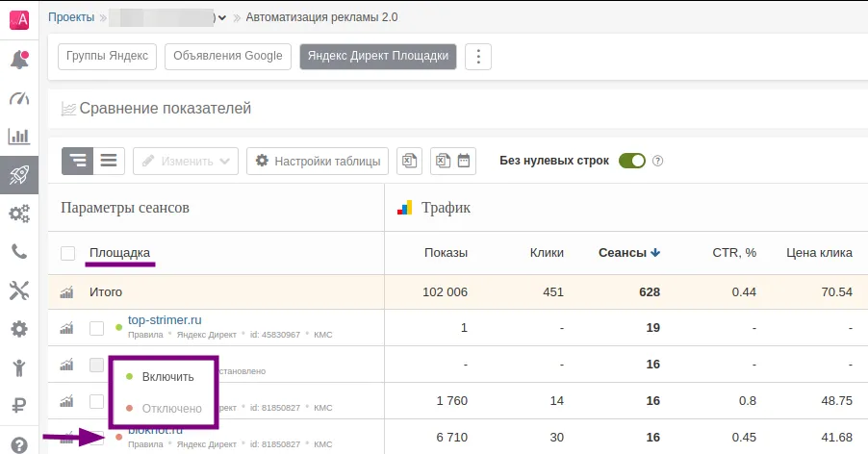Select Яндекс Директ Площадки tab
The image size is (868, 454).
[x=378, y=57]
